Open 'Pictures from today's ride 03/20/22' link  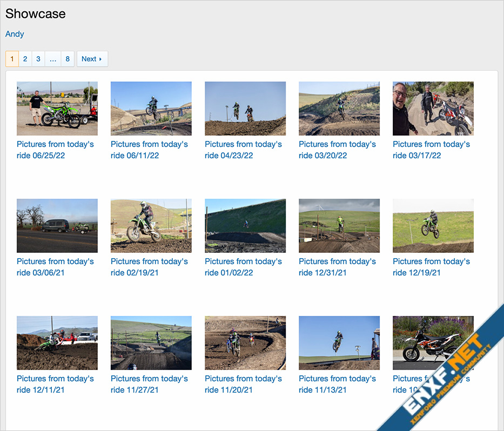337,150
